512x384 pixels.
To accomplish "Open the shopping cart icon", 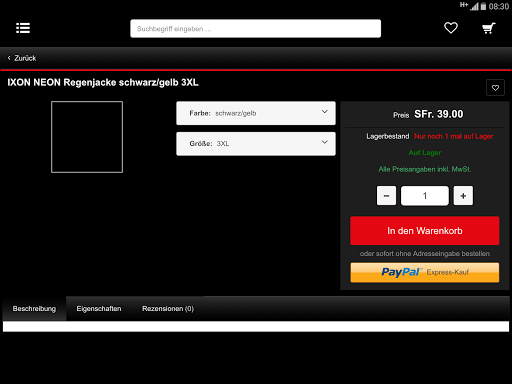I will (x=489, y=28).
